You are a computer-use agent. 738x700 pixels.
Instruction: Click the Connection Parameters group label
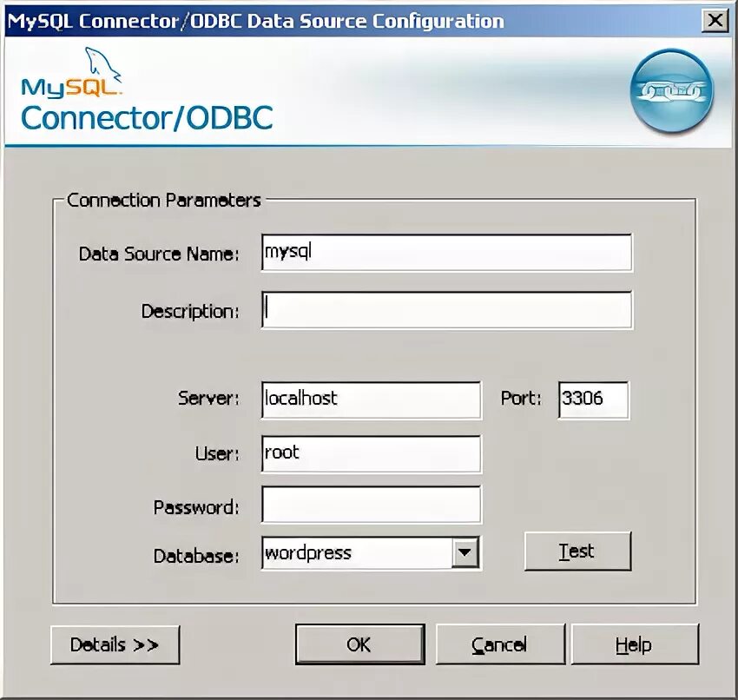point(164,201)
